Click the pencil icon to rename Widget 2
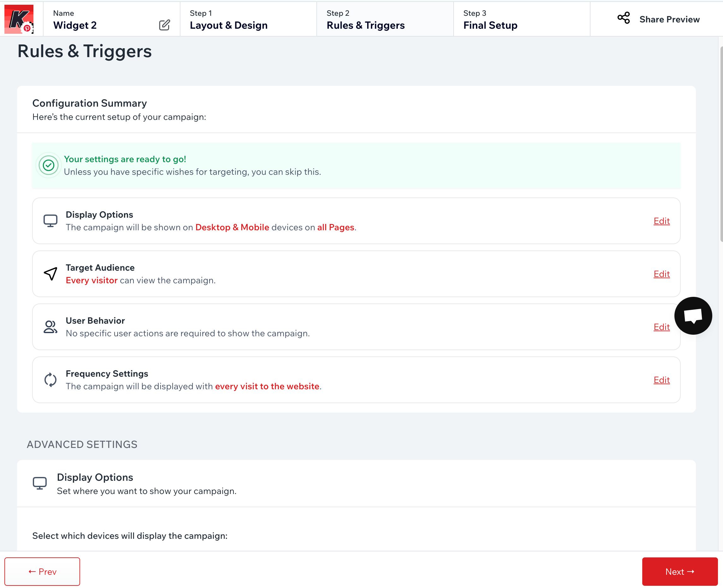This screenshot has height=588, width=723. click(x=164, y=25)
